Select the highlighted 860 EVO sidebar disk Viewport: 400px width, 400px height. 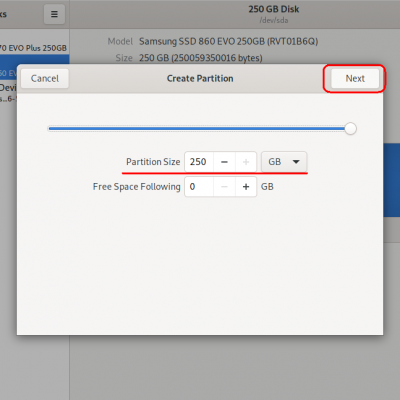pos(8,73)
